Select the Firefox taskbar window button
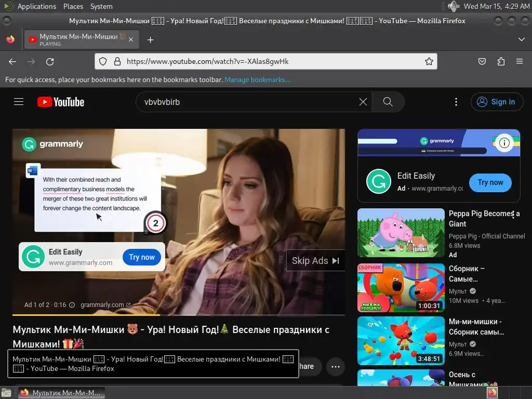The image size is (532, 399). (x=61, y=393)
